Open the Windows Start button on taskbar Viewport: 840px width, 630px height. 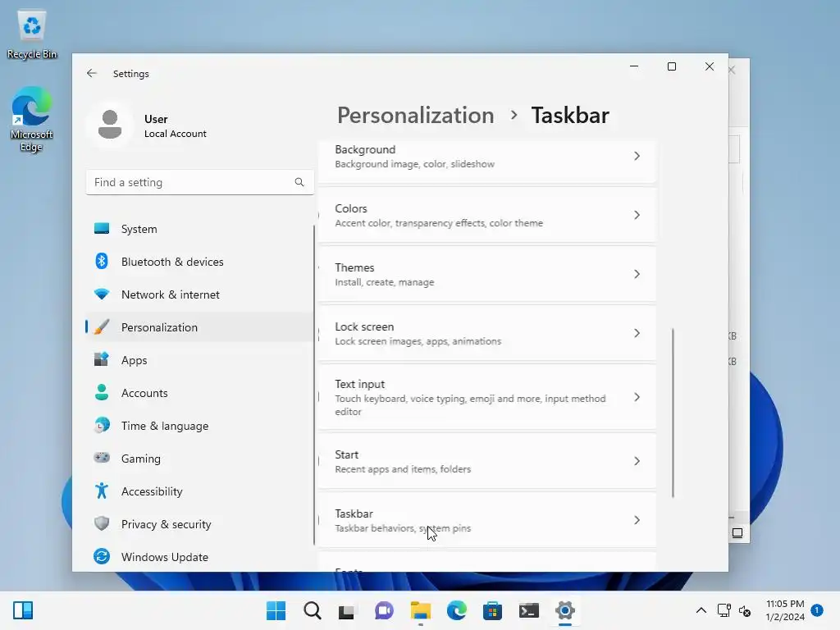(276, 610)
